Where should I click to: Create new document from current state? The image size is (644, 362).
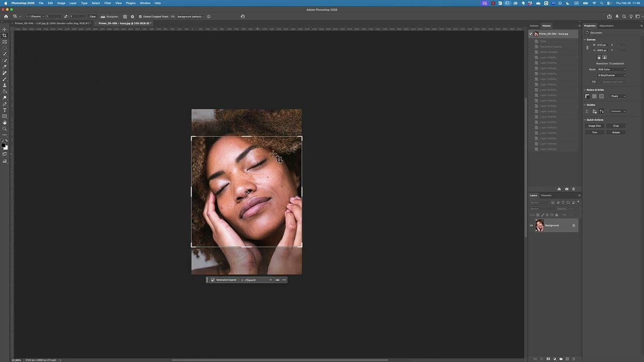pyautogui.click(x=559, y=189)
